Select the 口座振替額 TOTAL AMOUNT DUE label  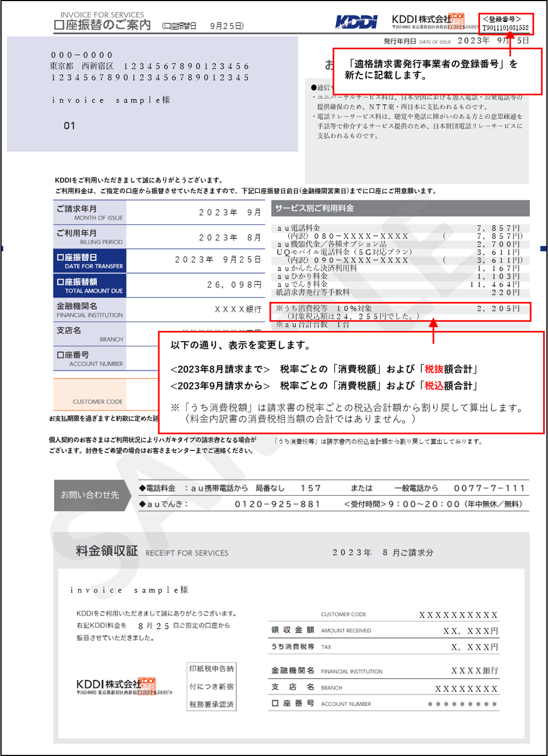pos(90,285)
